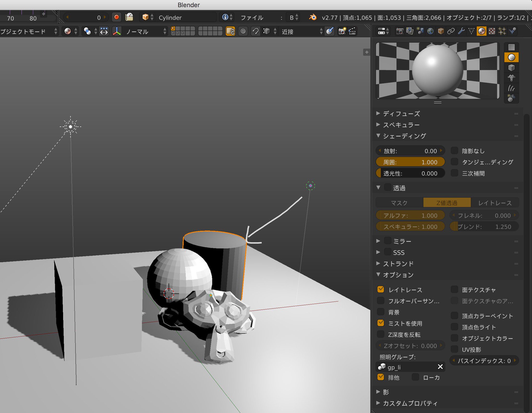This screenshot has width=532, height=413.
Task: Select the レイトレース transparency tab
Action: (x=495, y=203)
